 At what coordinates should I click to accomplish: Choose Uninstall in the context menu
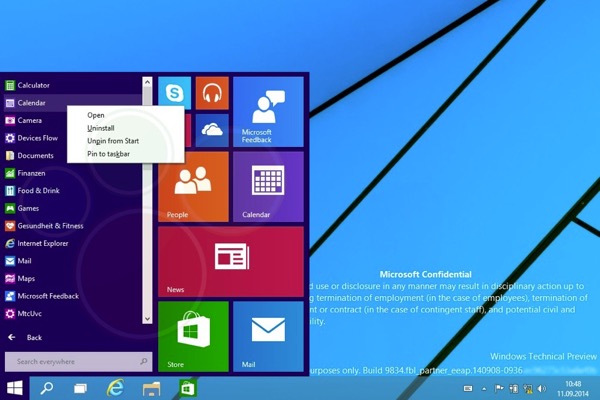pyautogui.click(x=126, y=128)
